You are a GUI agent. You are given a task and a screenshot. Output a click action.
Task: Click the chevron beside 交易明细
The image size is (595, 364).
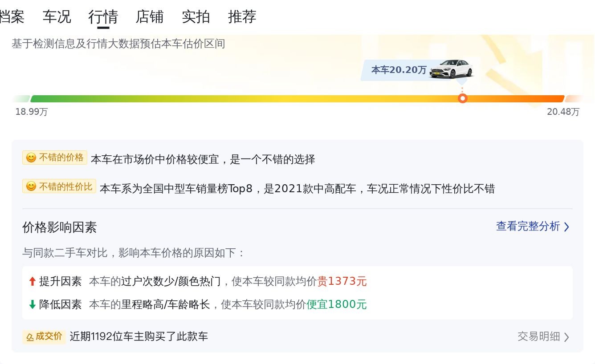566,337
